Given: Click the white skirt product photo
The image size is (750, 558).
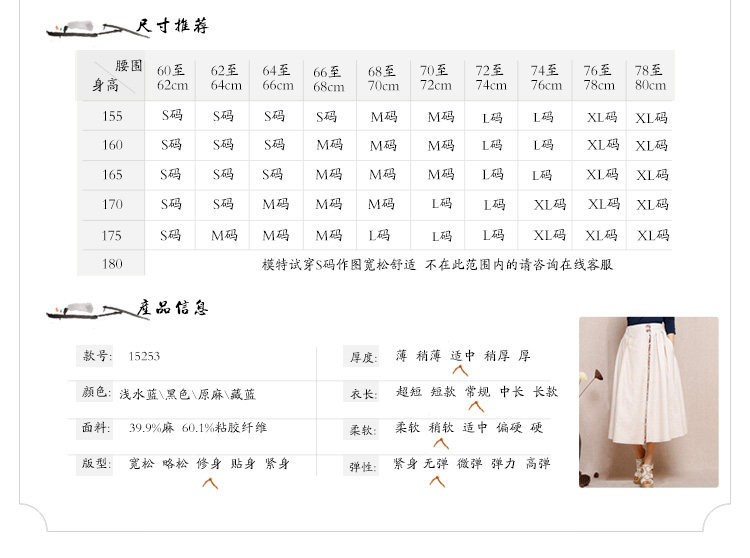Looking at the screenshot, I should [649, 402].
